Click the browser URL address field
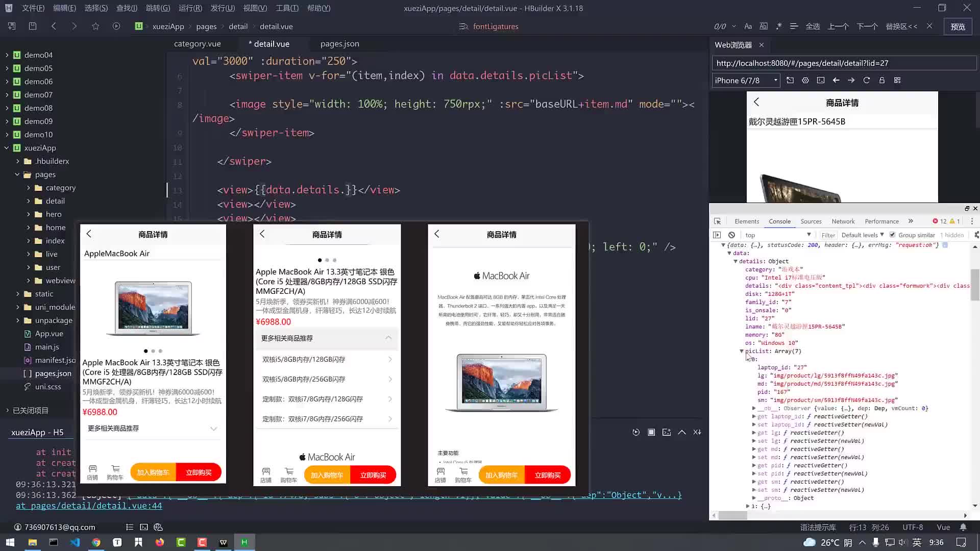This screenshot has width=980, height=551. (x=844, y=63)
